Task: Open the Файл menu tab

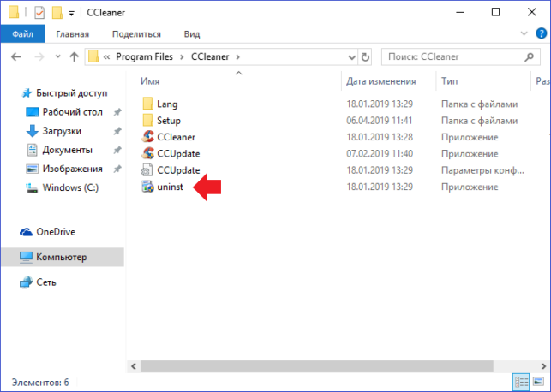Action: pos(23,33)
